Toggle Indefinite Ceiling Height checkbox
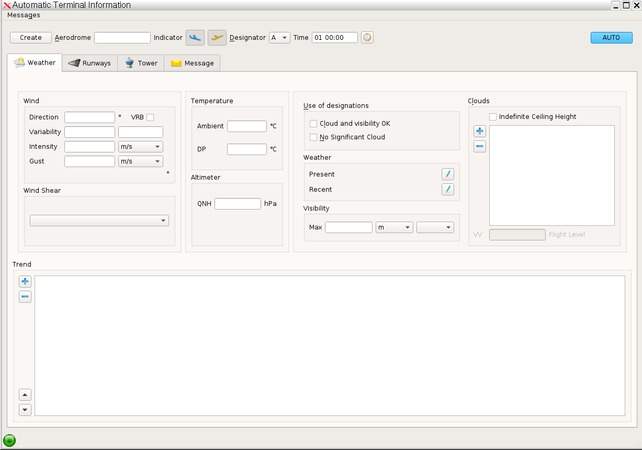Image resolution: width=642 pixels, height=450 pixels. [x=494, y=117]
